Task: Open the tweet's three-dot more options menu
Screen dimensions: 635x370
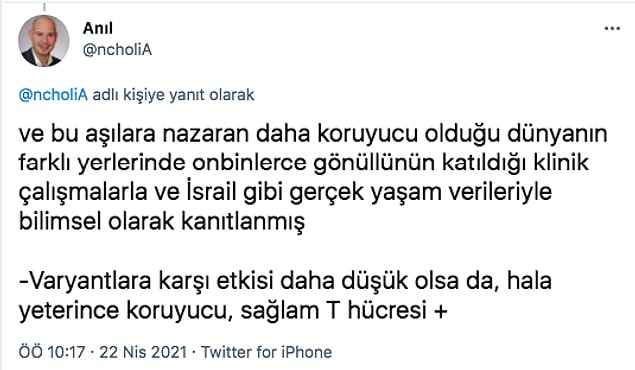Action: point(612,28)
